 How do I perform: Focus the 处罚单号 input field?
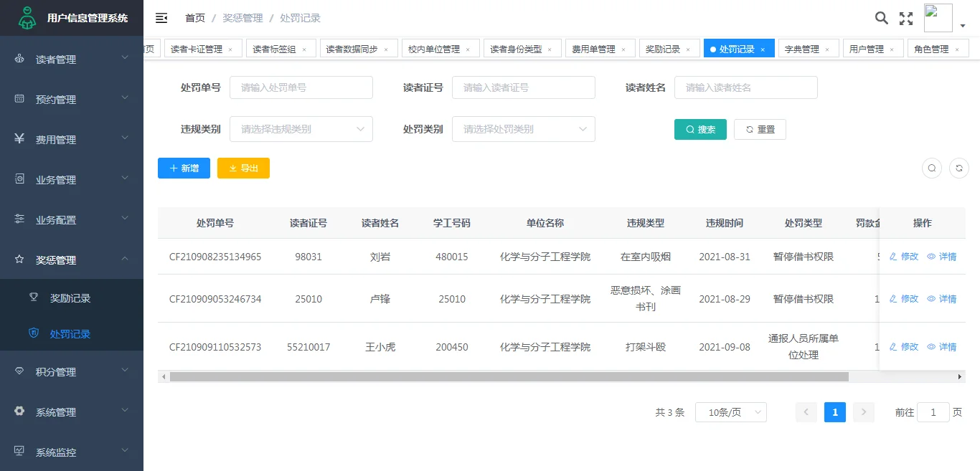(x=301, y=87)
